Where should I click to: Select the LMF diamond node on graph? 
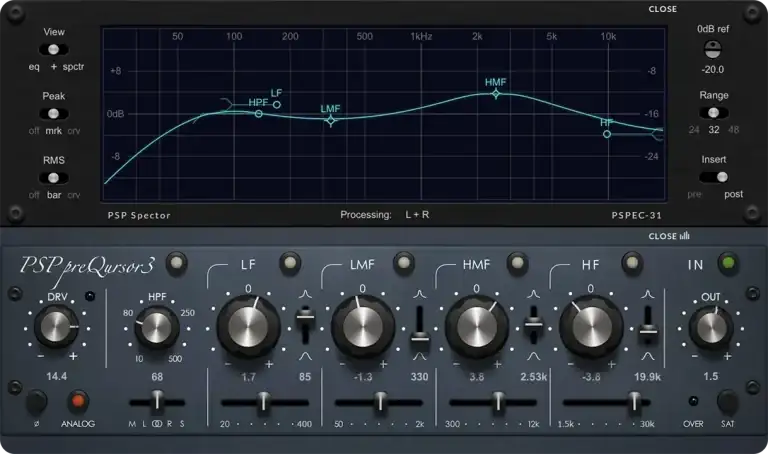tap(331, 120)
